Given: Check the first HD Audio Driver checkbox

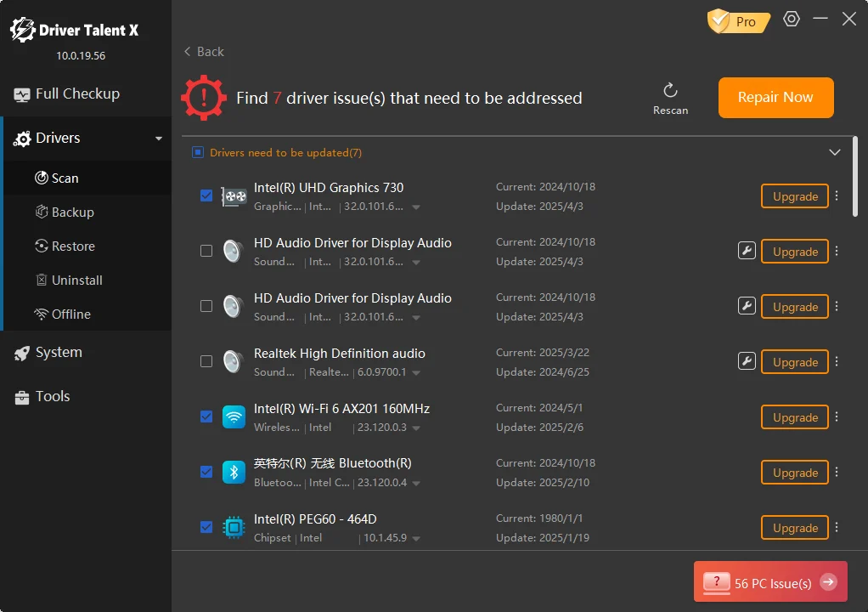Looking at the screenshot, I should tap(206, 251).
